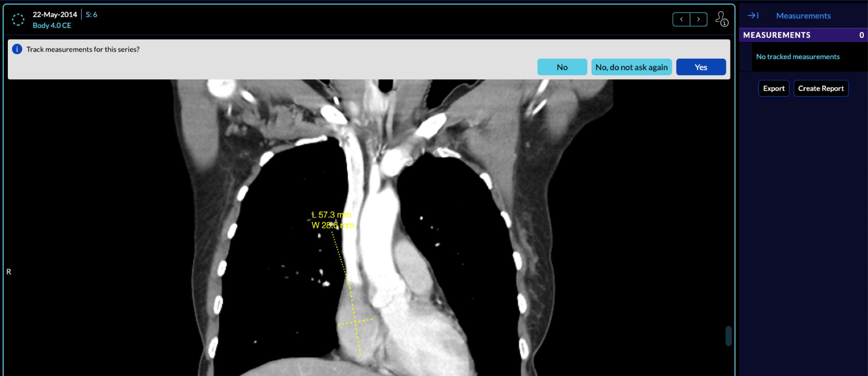Decline tracking by clicking No
Viewport: 868px width, 376px height.
(x=562, y=67)
